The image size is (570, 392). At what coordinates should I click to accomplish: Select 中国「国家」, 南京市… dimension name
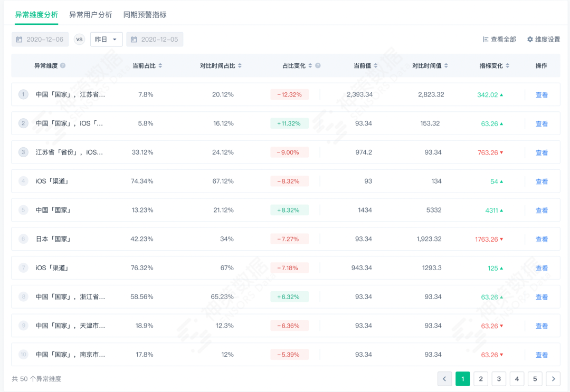click(x=70, y=355)
